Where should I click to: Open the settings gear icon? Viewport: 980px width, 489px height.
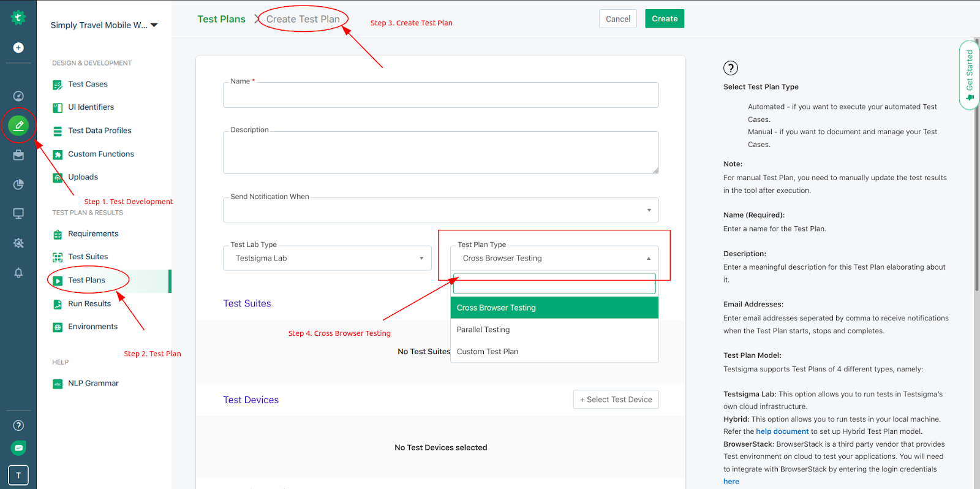[18, 243]
